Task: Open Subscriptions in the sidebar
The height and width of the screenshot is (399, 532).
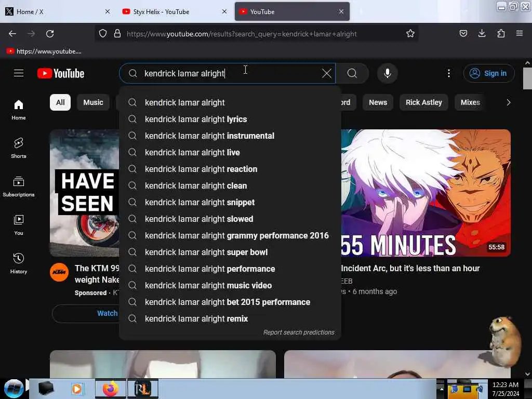Action: [19, 187]
